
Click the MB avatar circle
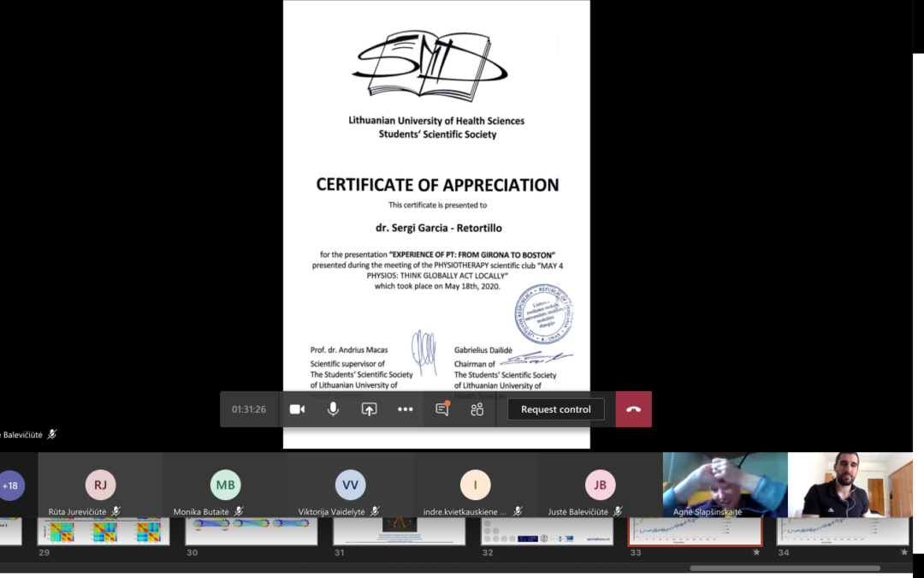pyautogui.click(x=226, y=485)
